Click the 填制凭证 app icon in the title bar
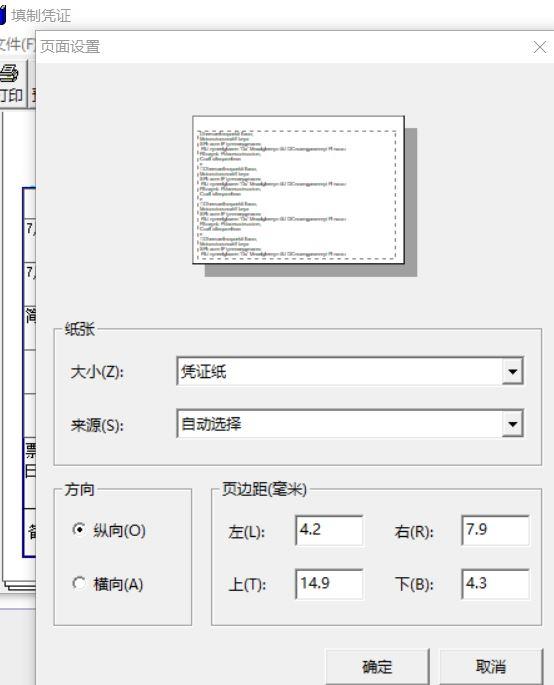554x685 pixels. pyautogui.click(x=3, y=15)
